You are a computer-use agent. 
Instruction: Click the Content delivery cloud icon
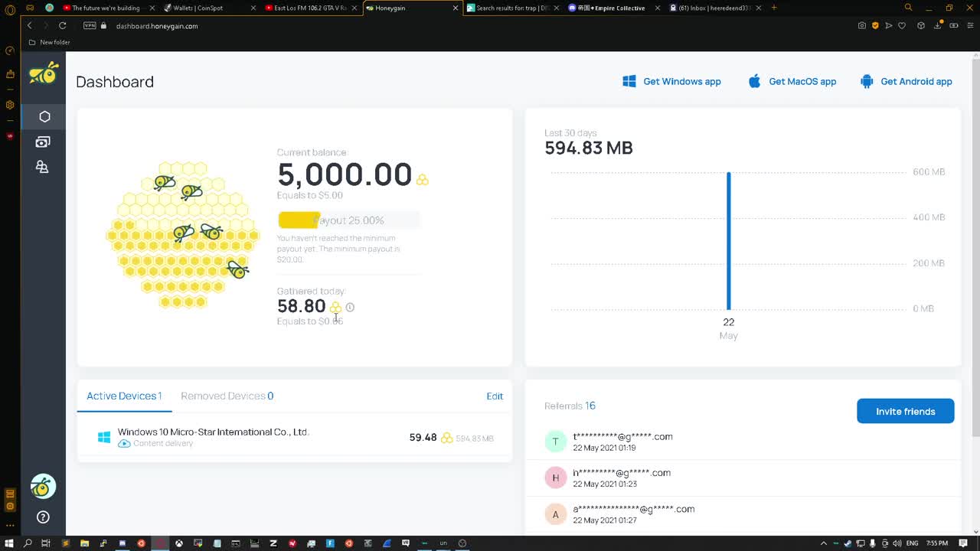pyautogui.click(x=124, y=443)
